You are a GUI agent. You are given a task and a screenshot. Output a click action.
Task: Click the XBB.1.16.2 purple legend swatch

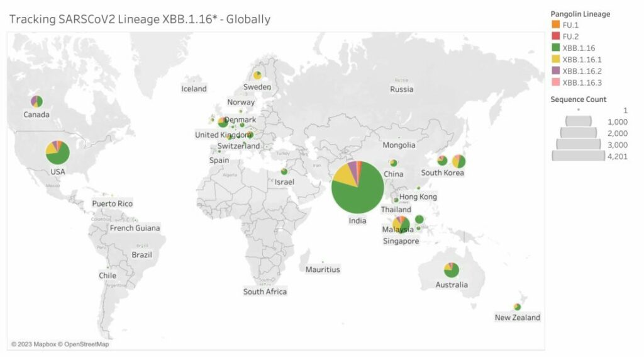555,71
